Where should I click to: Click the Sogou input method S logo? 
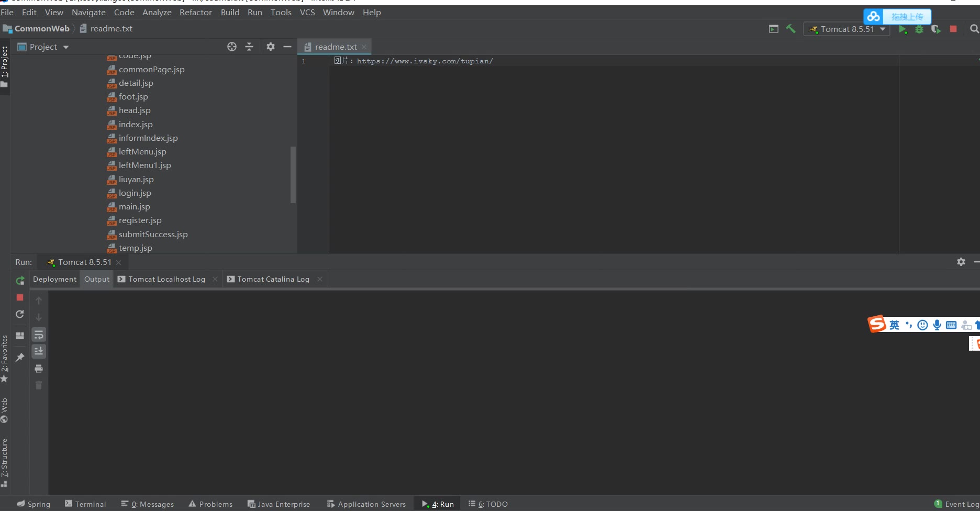877,324
